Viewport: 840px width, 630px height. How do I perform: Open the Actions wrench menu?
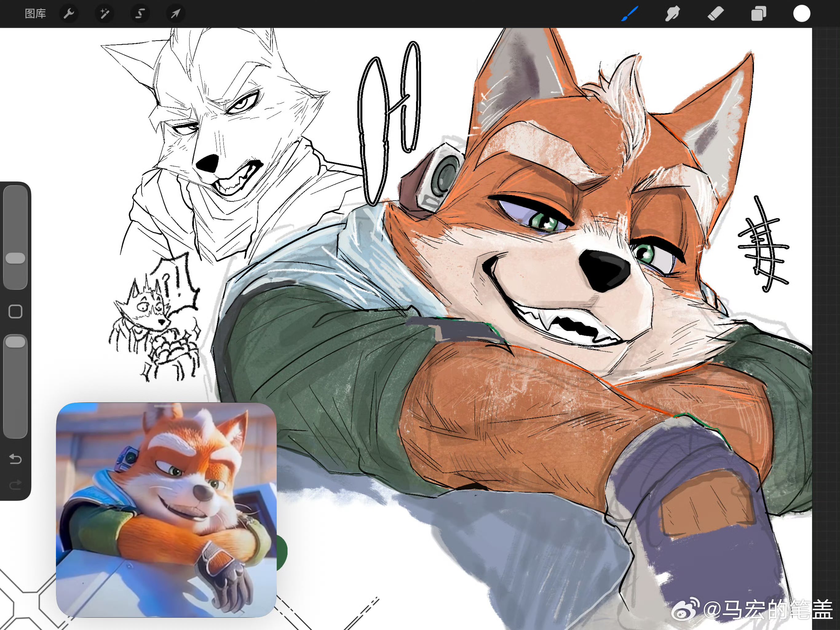(69, 14)
